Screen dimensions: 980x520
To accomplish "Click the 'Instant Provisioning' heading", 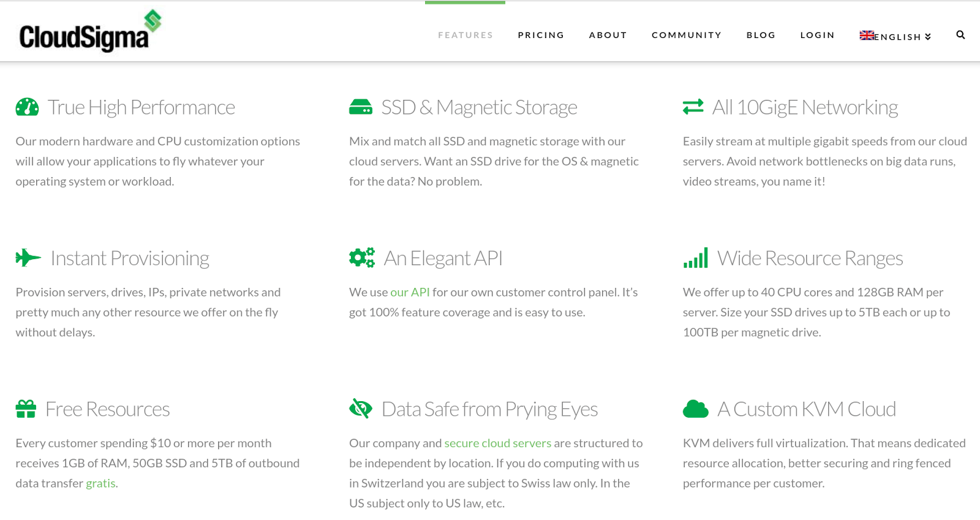I will click(130, 258).
